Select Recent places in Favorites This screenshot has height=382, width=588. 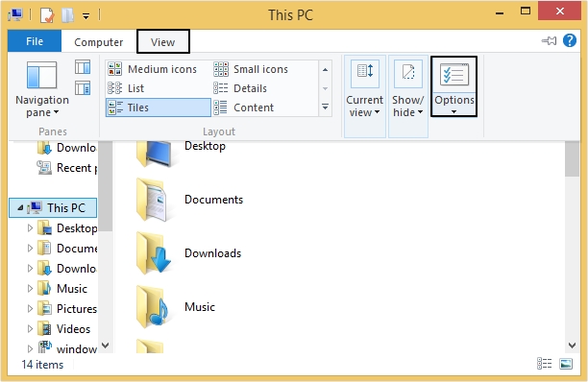(77, 168)
